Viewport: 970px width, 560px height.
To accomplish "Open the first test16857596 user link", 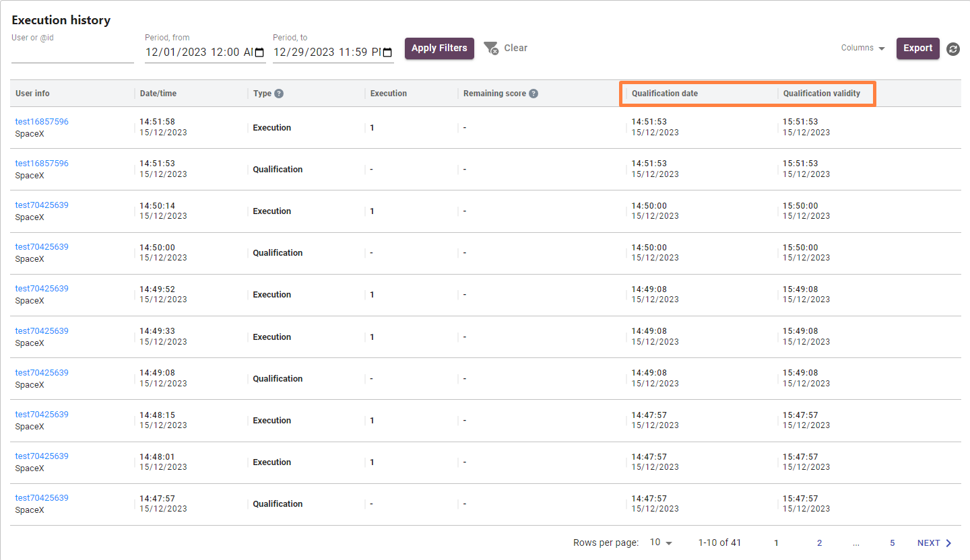I will tap(42, 122).
